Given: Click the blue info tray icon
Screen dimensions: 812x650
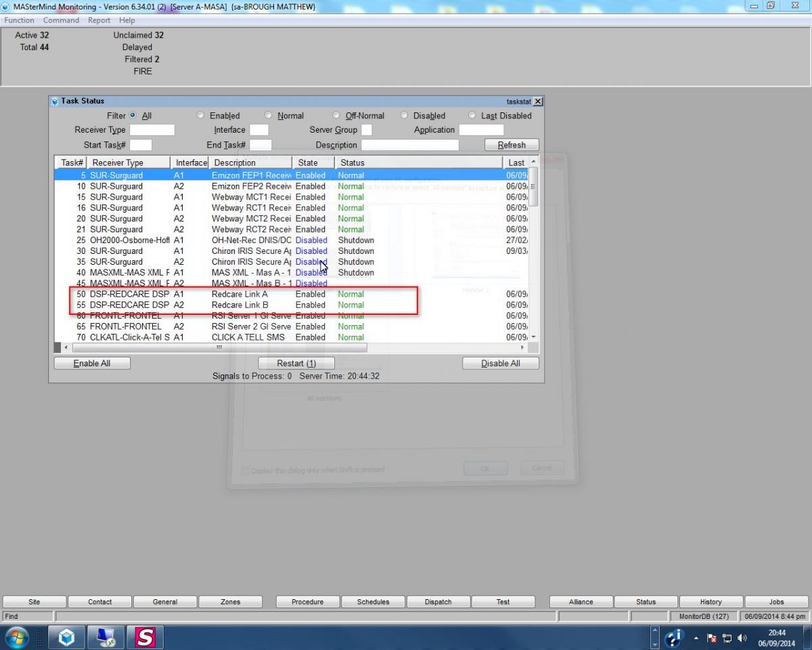Looking at the screenshot, I should (675, 638).
